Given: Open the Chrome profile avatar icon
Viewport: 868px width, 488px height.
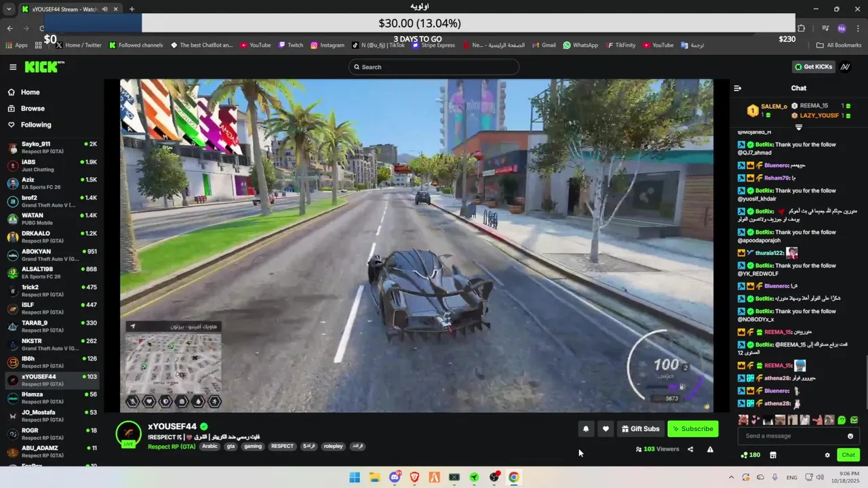Looking at the screenshot, I should coord(842,28).
